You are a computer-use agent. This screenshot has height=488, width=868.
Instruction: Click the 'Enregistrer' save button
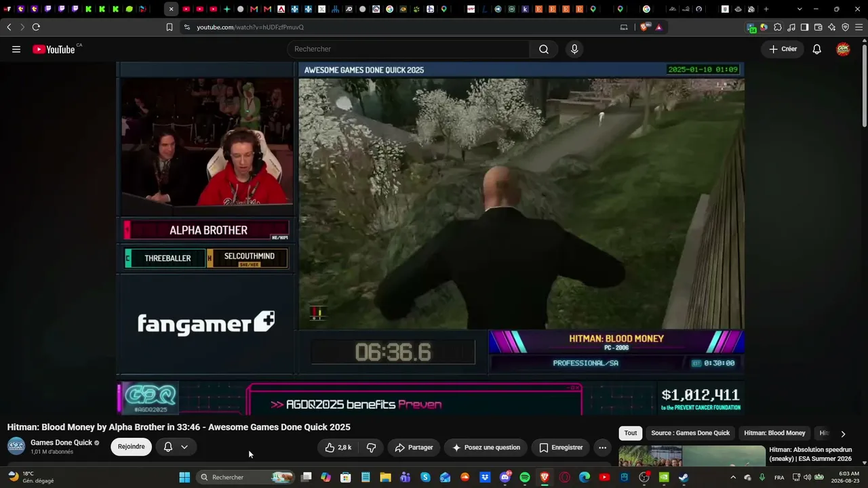[x=560, y=447]
